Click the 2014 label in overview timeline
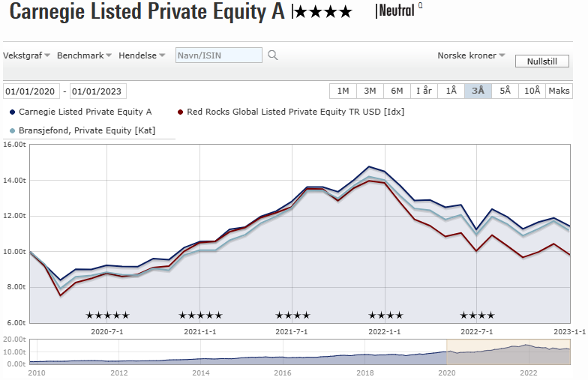 (x=201, y=373)
